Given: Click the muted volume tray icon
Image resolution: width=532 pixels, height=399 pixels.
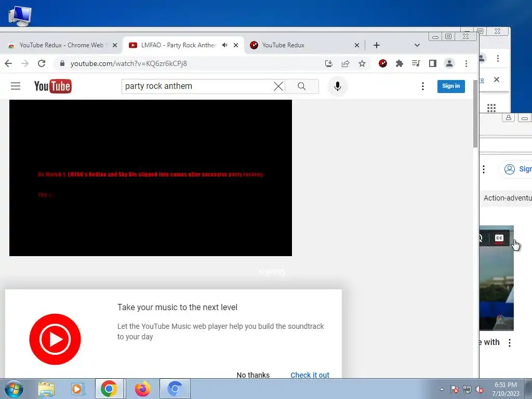Looking at the screenshot, I should click(x=480, y=389).
